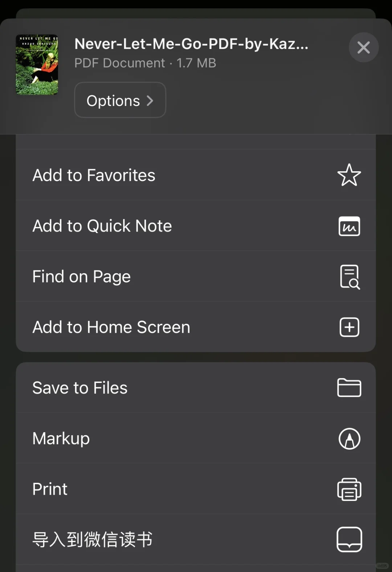Open the Options chevron
This screenshot has width=392, height=572.
[x=150, y=101]
